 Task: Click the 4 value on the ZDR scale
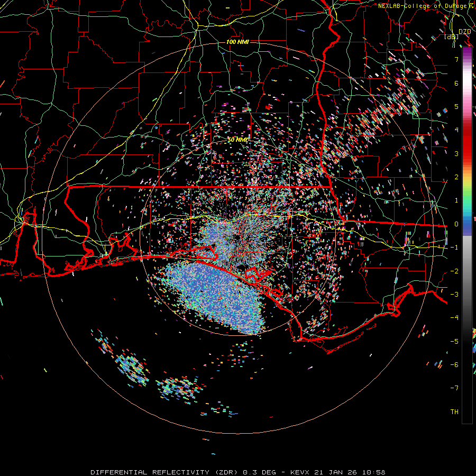pos(456,130)
